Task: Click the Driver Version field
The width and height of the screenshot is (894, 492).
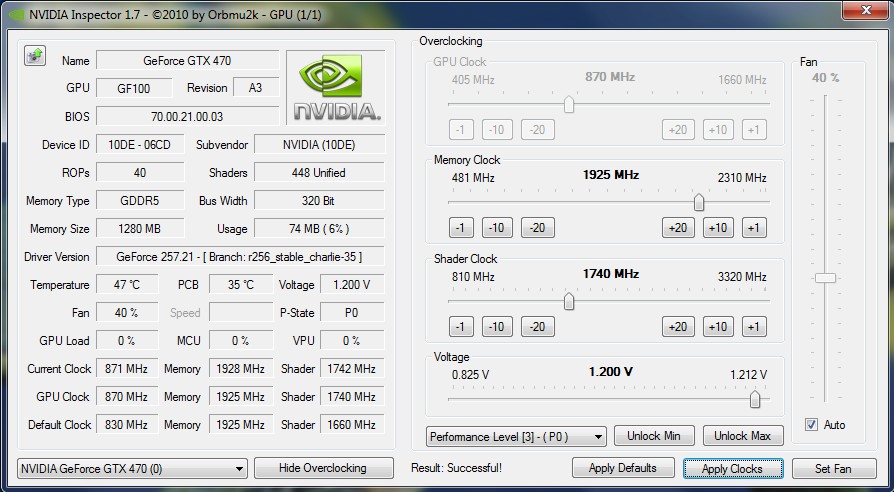Action: [240, 257]
